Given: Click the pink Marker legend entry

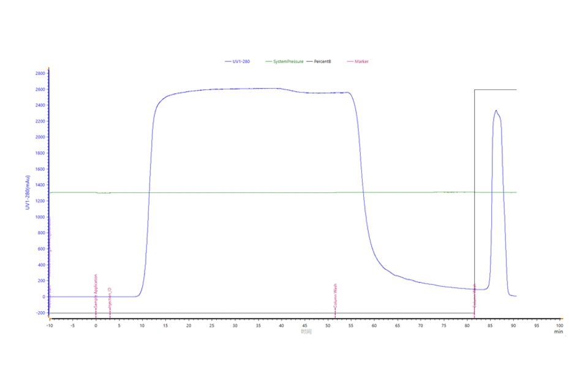Looking at the screenshot, I should tap(361, 61).
